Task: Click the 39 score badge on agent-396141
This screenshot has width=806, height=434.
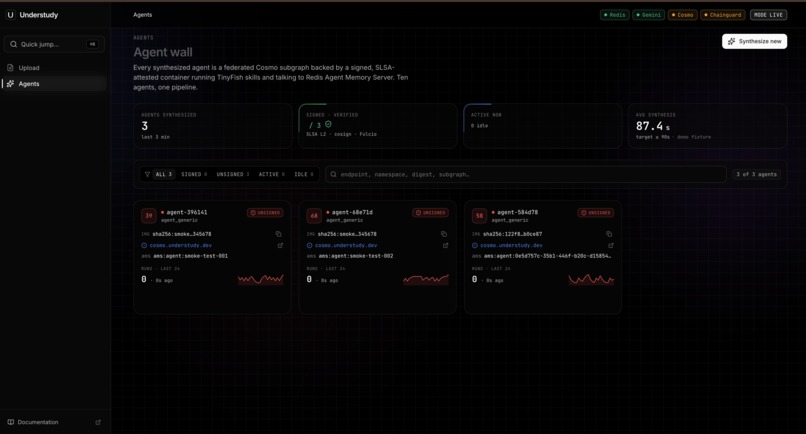Action: click(149, 215)
